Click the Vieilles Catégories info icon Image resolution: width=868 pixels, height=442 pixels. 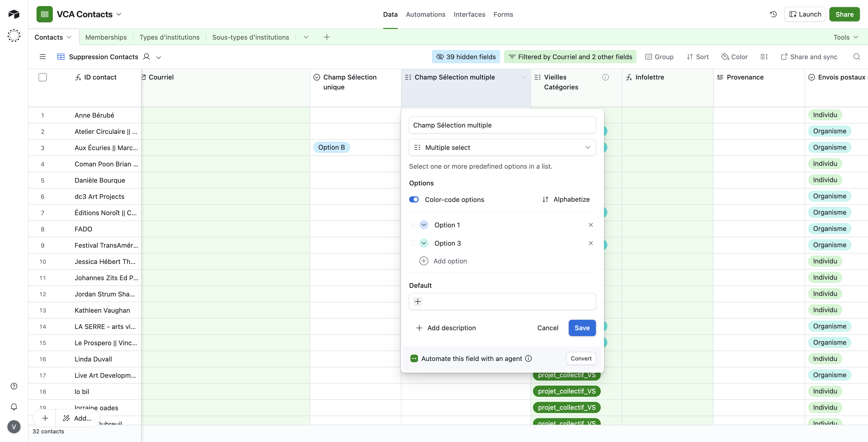coord(605,77)
